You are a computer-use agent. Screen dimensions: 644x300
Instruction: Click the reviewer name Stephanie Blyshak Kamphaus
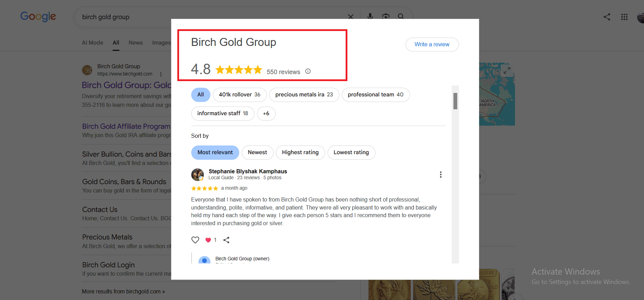click(x=248, y=171)
